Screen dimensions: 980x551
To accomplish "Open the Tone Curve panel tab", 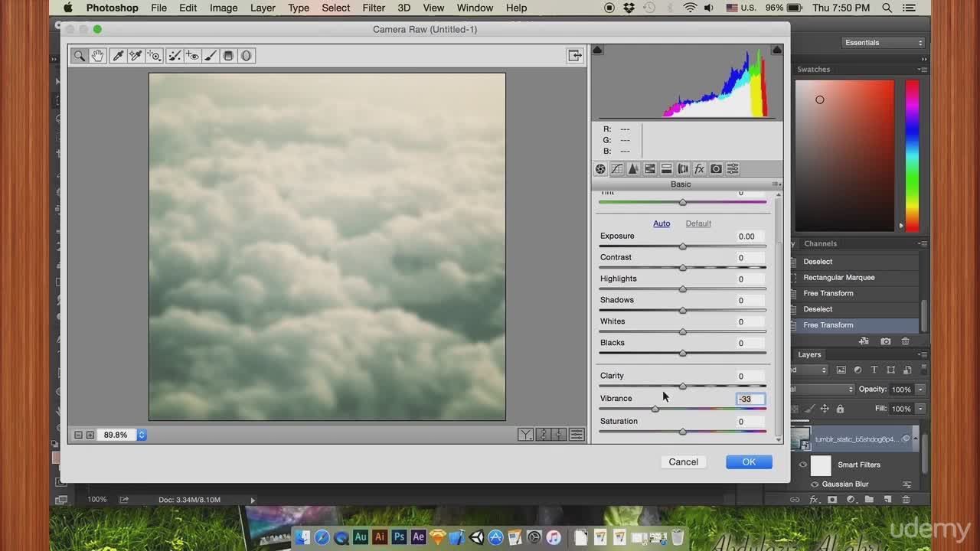I will (617, 168).
